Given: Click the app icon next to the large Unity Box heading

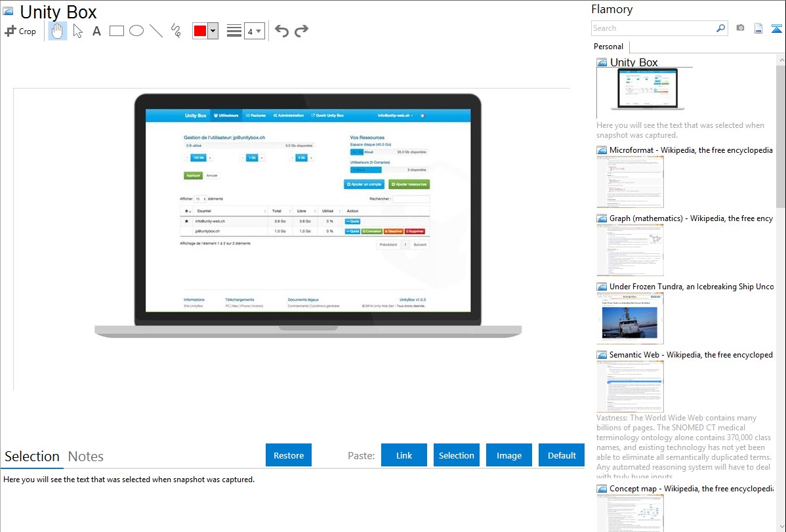Looking at the screenshot, I should pos(8,12).
